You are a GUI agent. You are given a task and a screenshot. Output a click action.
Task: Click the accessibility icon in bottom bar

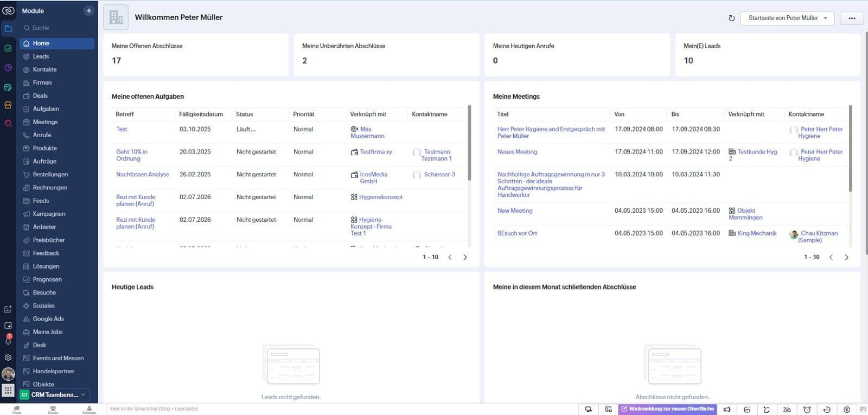coord(846,410)
